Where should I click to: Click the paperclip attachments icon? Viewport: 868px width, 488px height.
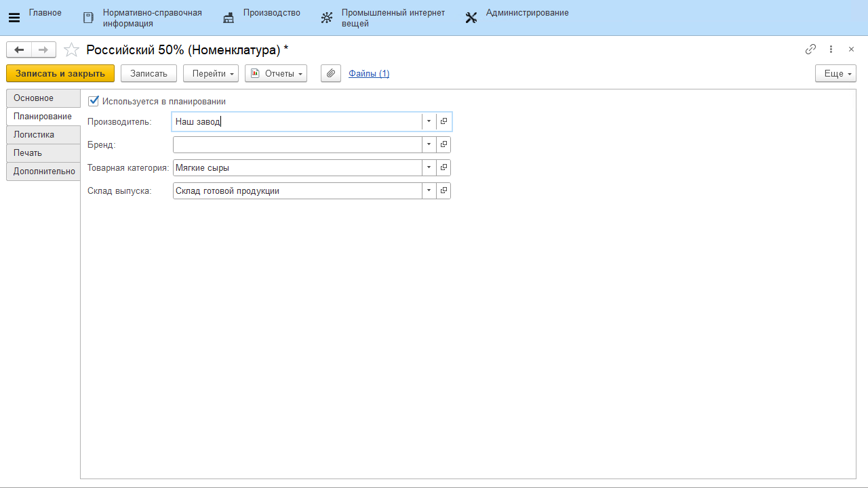pos(330,73)
